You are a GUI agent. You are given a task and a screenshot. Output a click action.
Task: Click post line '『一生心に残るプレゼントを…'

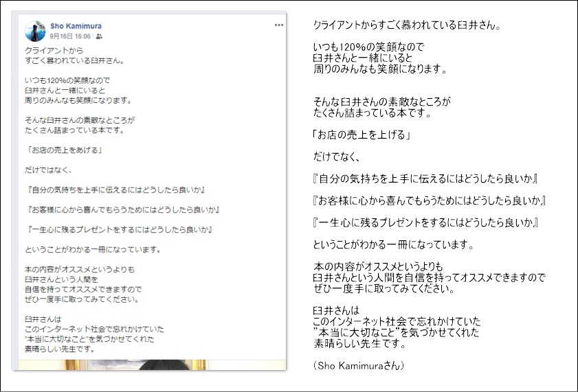click(119, 229)
